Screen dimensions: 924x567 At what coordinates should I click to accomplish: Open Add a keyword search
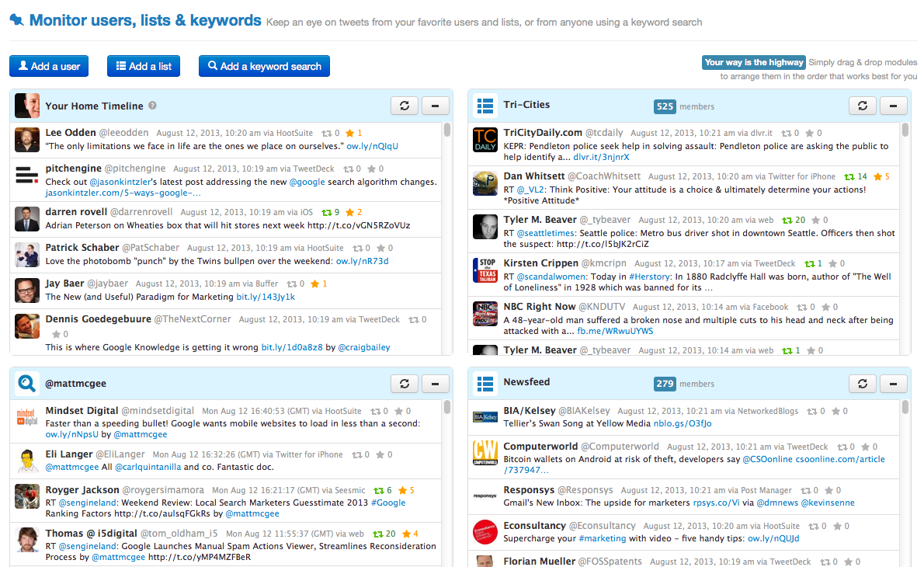[x=264, y=66]
